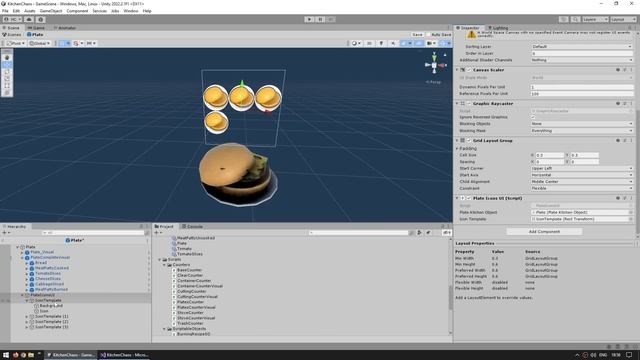Switch to the Console tab
Screen dimensions: 640x360
point(192,226)
